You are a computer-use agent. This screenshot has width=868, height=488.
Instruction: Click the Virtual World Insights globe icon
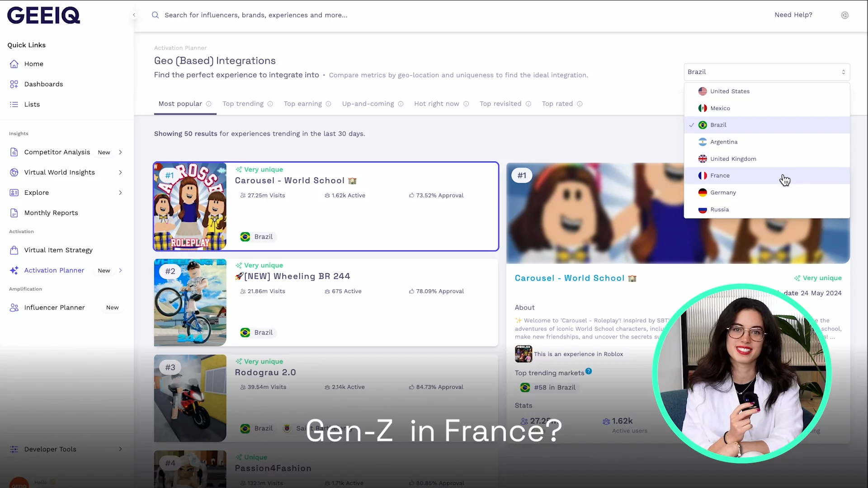[14, 172]
